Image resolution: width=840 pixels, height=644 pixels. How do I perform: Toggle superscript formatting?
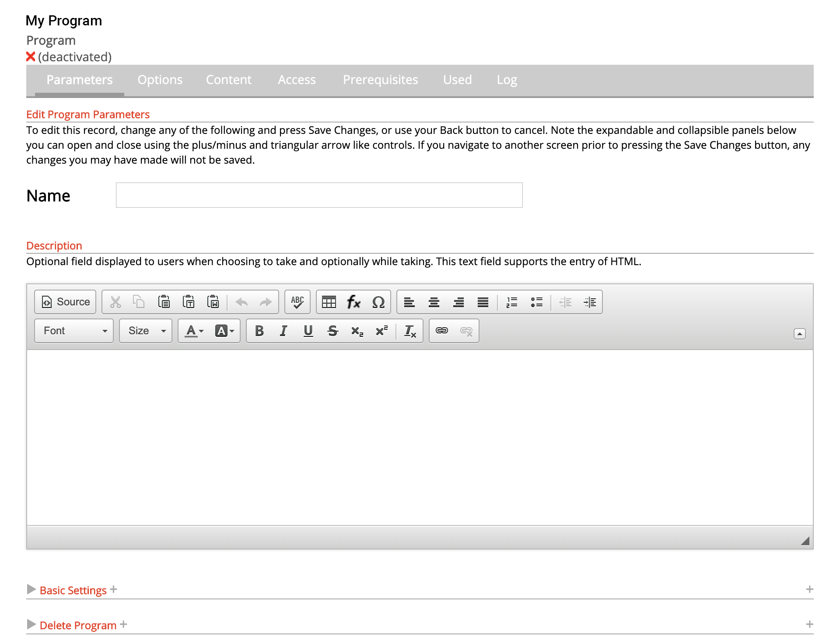(381, 331)
